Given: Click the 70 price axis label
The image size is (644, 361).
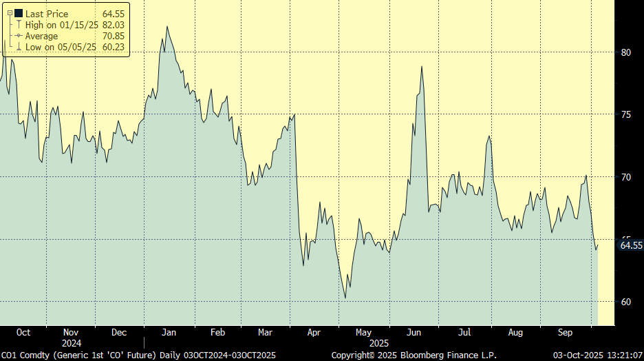Looking at the screenshot, I should coord(626,177).
